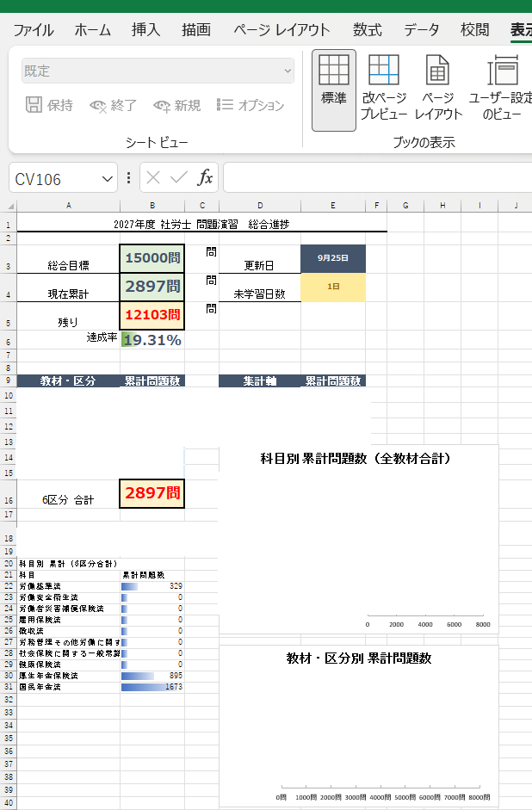
Task: Click the formula bar three-dot handle
Action: tap(128, 177)
